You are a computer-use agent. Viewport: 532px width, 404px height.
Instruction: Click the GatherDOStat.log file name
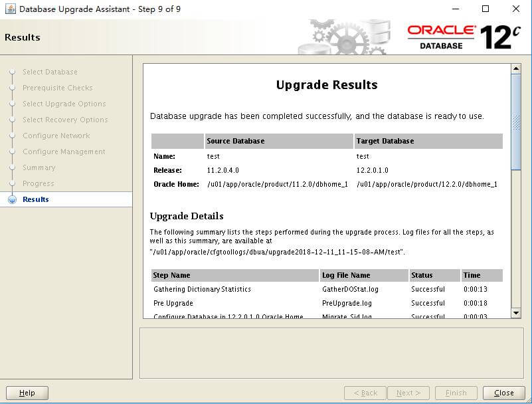pyautogui.click(x=350, y=289)
